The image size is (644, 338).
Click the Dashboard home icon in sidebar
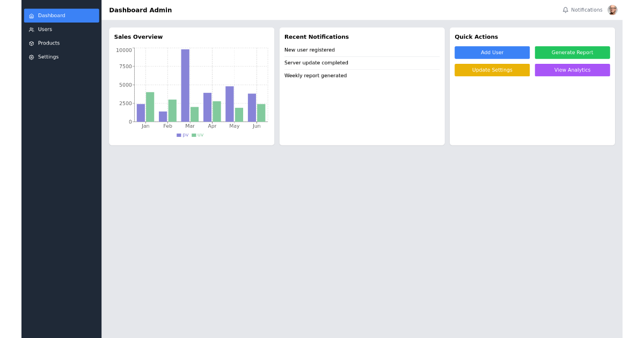point(31,16)
